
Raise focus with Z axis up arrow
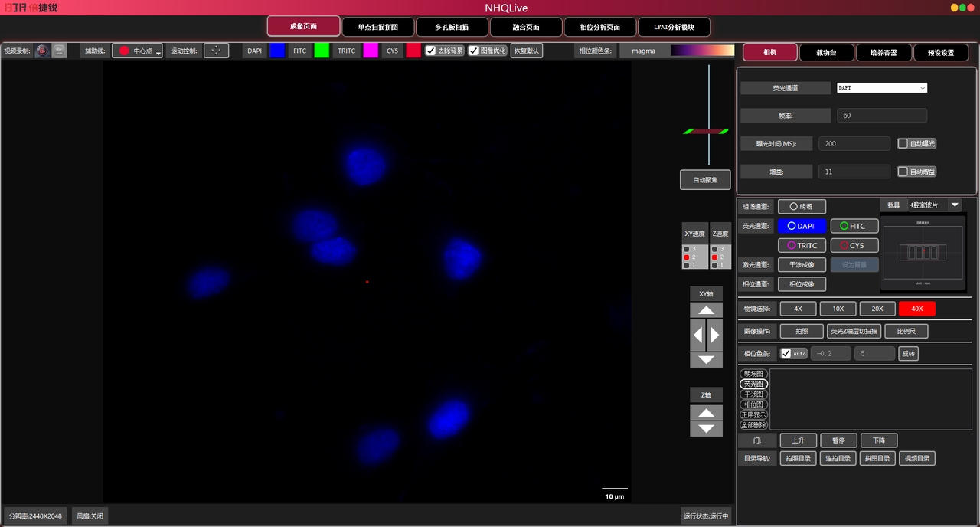pyautogui.click(x=706, y=413)
